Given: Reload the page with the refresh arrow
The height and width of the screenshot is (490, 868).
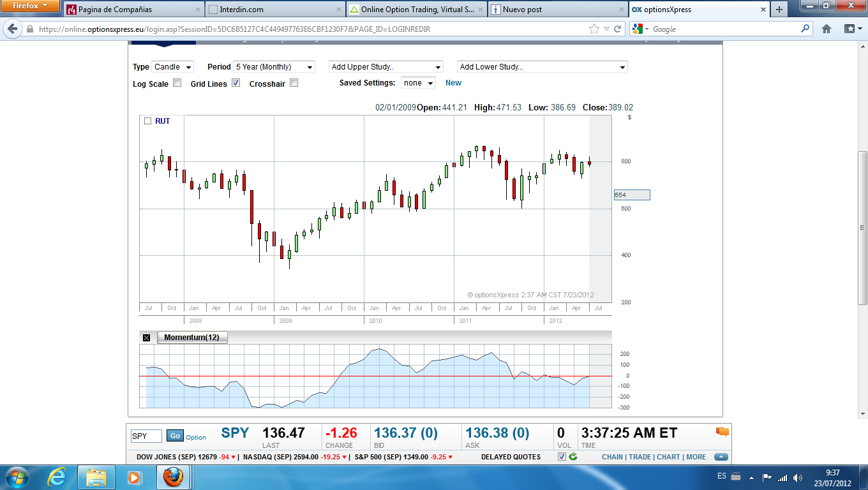Looking at the screenshot, I should coord(617,29).
